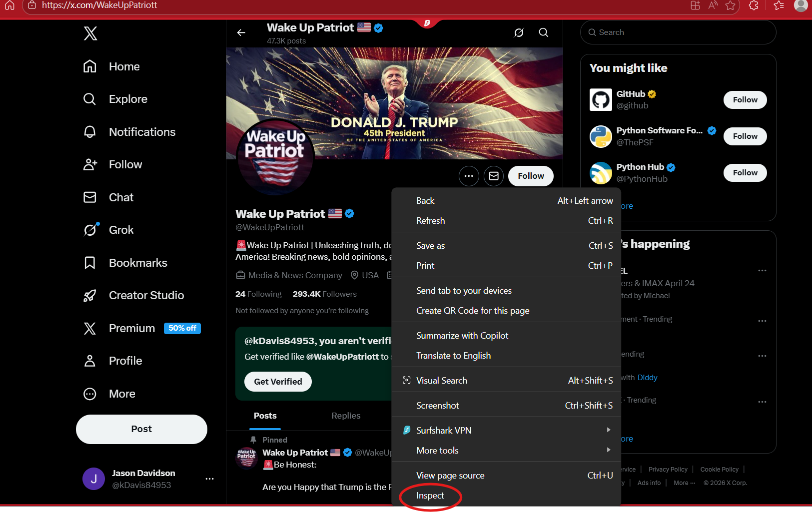Open the 24 Following link
The image size is (812, 512).
[x=258, y=294]
